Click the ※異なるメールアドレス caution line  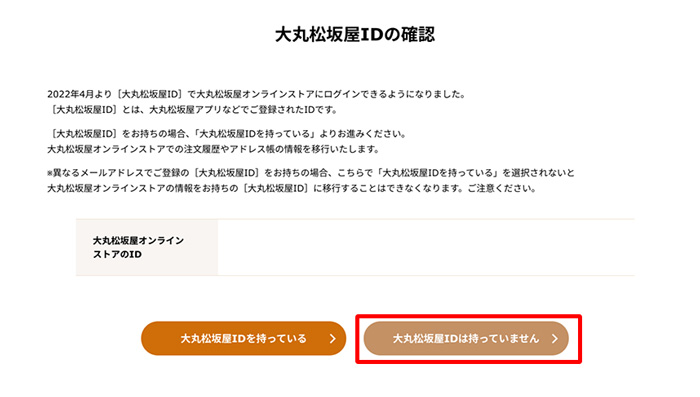click(311, 173)
